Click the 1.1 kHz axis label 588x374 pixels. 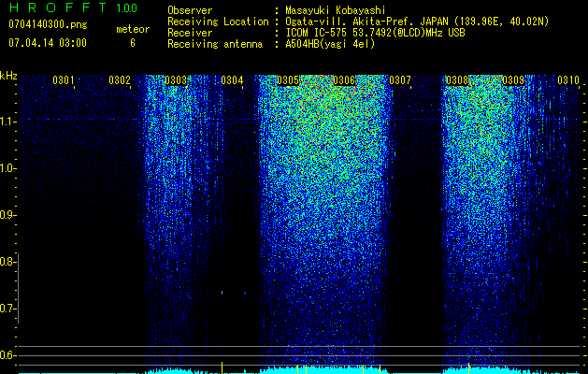[x=7, y=122]
